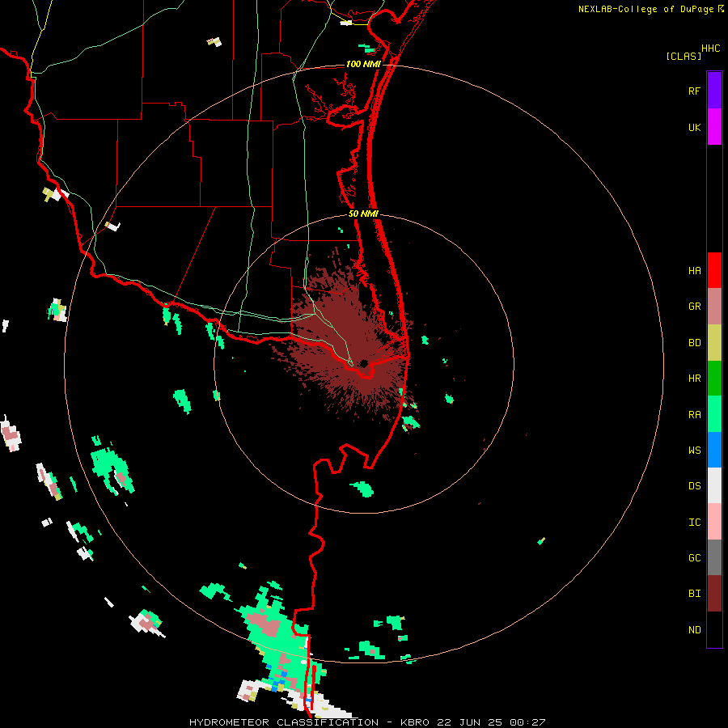Click the 'KBRO' radar site identifier
This screenshot has width=728, height=728.
point(415,722)
